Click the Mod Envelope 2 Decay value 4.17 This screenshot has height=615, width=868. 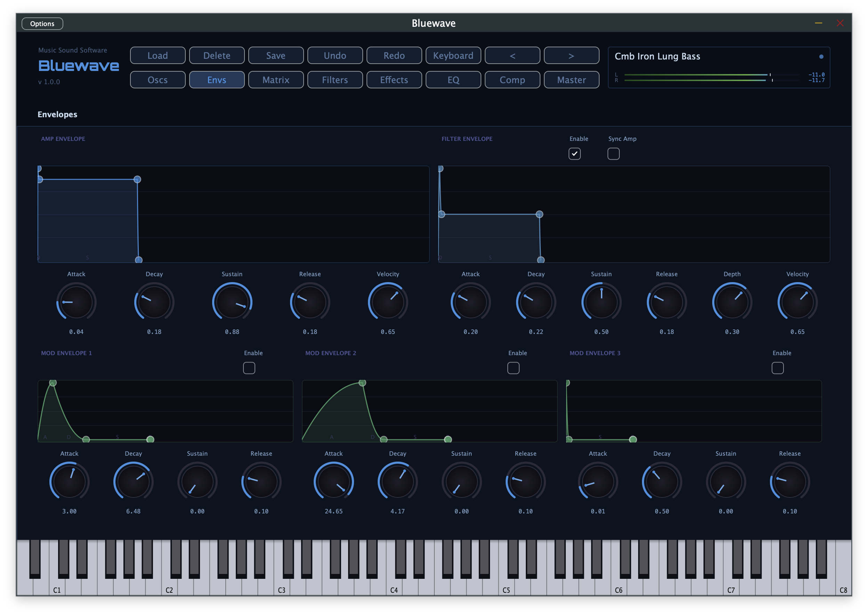click(397, 511)
